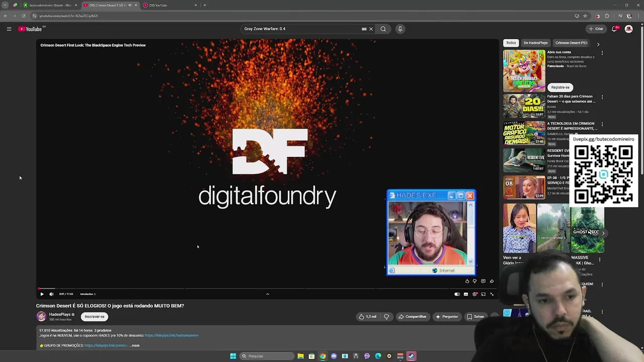Switch to the butecodomineiro Stream browser tab
Screen dimensions: 644x362
tap(49, 5)
